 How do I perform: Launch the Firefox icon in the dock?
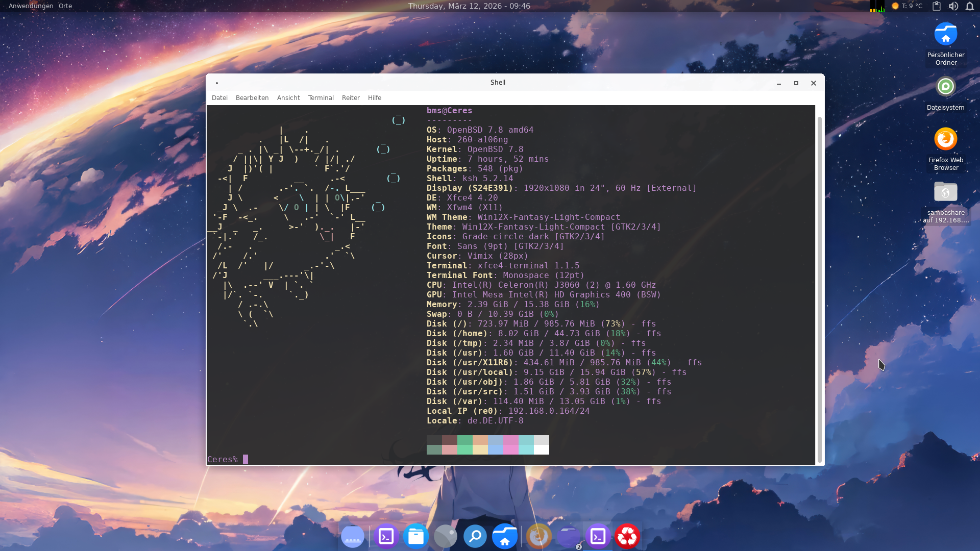(x=538, y=537)
